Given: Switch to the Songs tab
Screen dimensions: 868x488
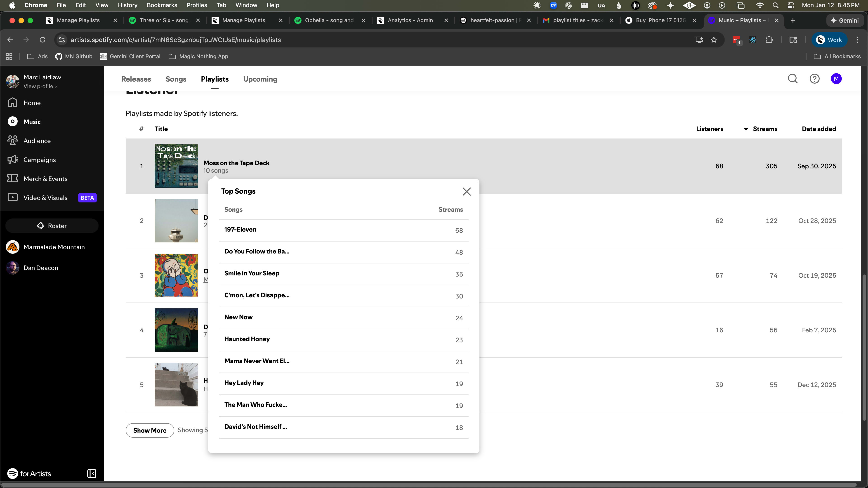Looking at the screenshot, I should 176,79.
